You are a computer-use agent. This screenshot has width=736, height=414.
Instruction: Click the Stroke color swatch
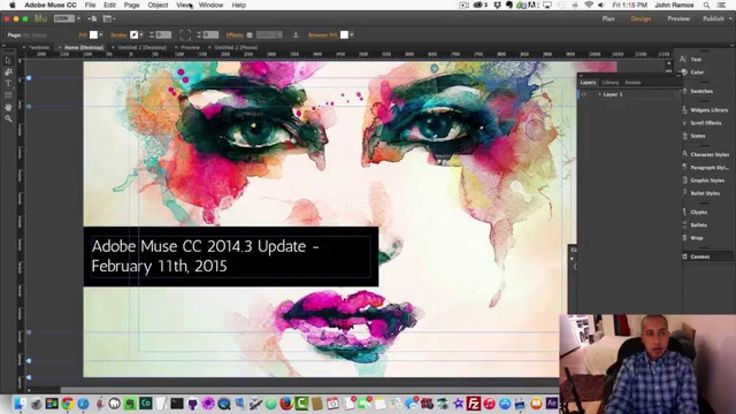pos(134,35)
